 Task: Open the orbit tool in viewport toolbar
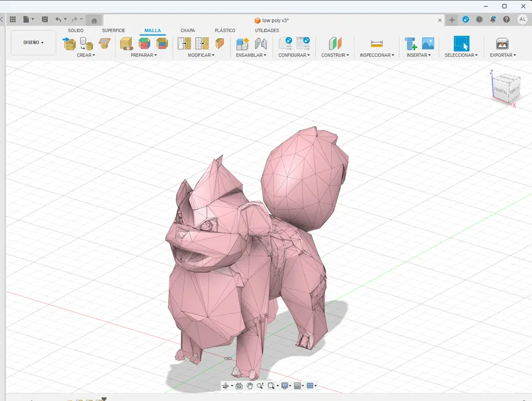tap(226, 386)
